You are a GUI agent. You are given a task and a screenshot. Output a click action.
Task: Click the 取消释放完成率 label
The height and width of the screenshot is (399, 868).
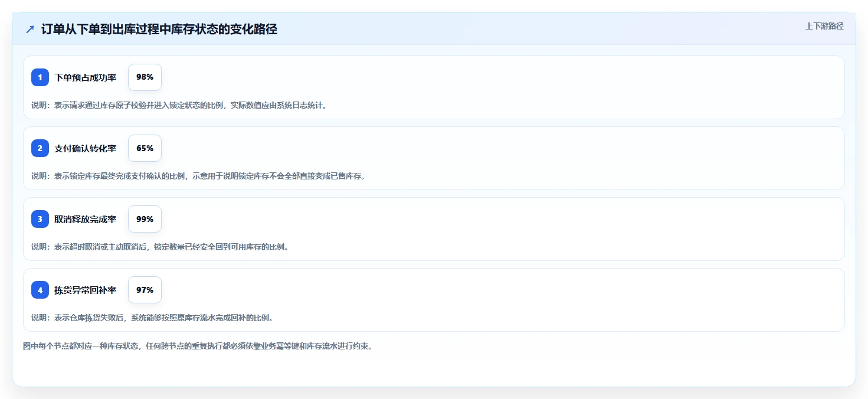(86, 219)
